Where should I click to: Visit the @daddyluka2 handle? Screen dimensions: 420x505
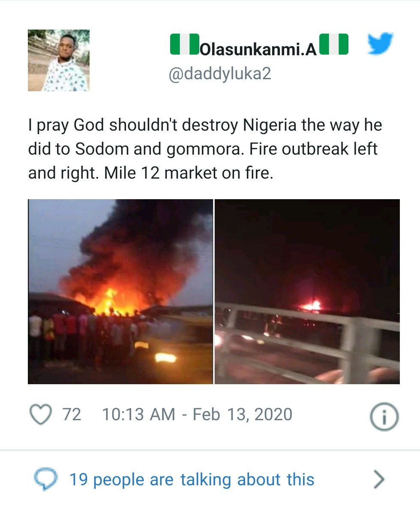(x=220, y=74)
